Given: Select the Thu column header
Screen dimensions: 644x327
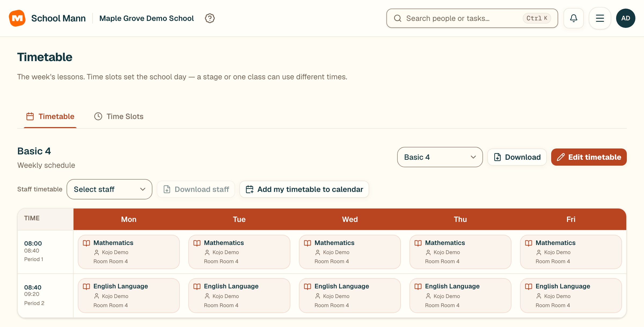Looking at the screenshot, I should point(460,219).
